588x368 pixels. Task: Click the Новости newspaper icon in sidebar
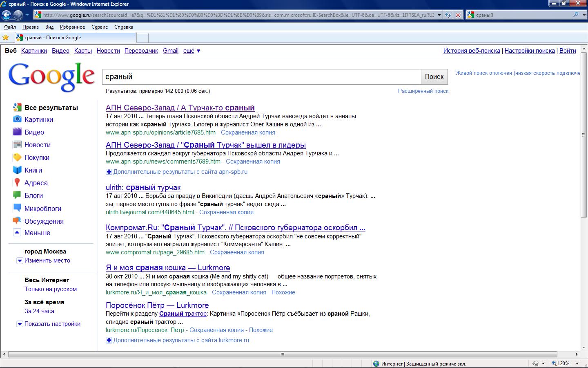tap(17, 144)
